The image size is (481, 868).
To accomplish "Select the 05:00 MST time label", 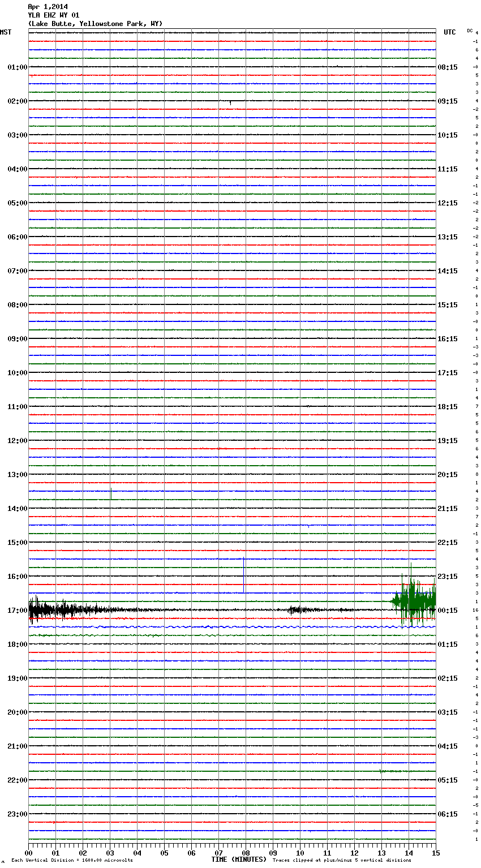I will tap(18, 203).
